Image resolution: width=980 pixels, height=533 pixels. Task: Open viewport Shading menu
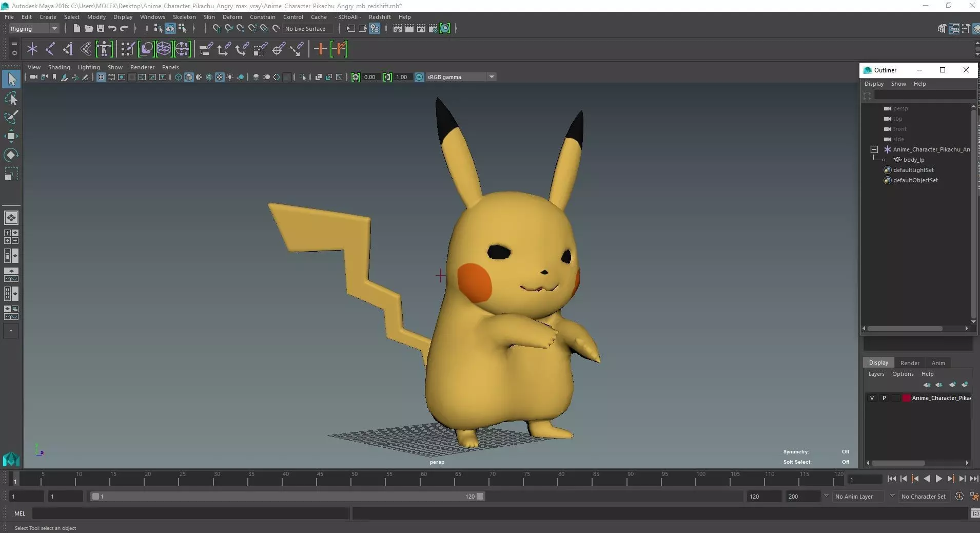(x=59, y=67)
